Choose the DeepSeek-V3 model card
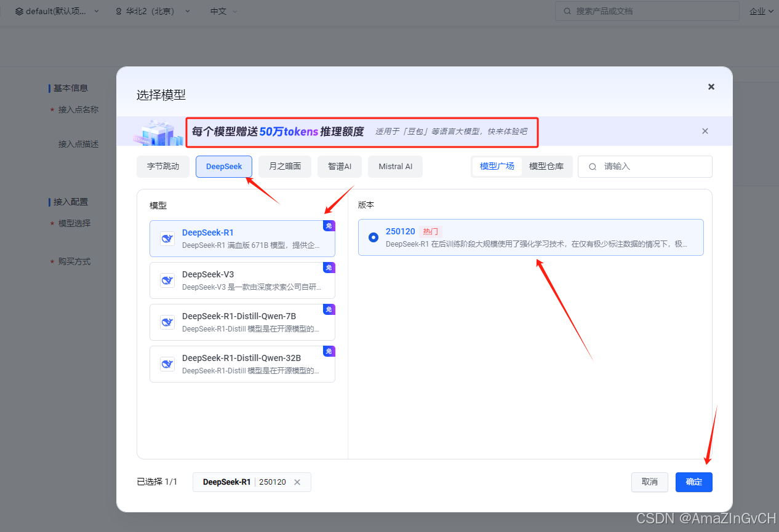Viewport: 779px width, 532px height. pos(242,280)
